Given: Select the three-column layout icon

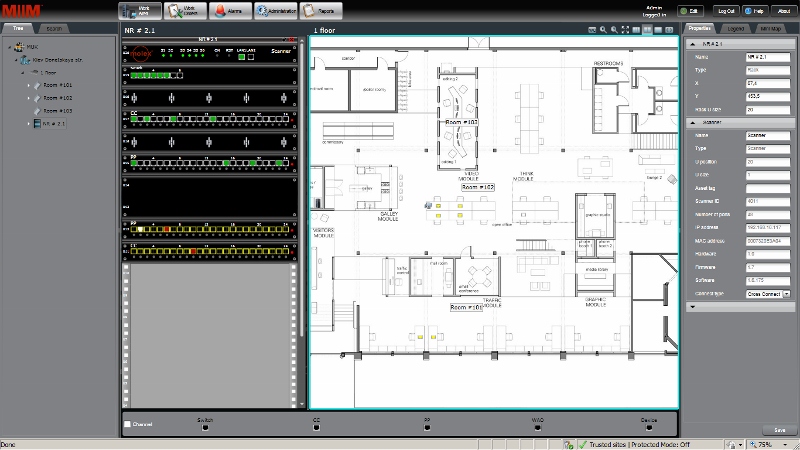Looking at the screenshot, I should pyautogui.click(x=636, y=30).
